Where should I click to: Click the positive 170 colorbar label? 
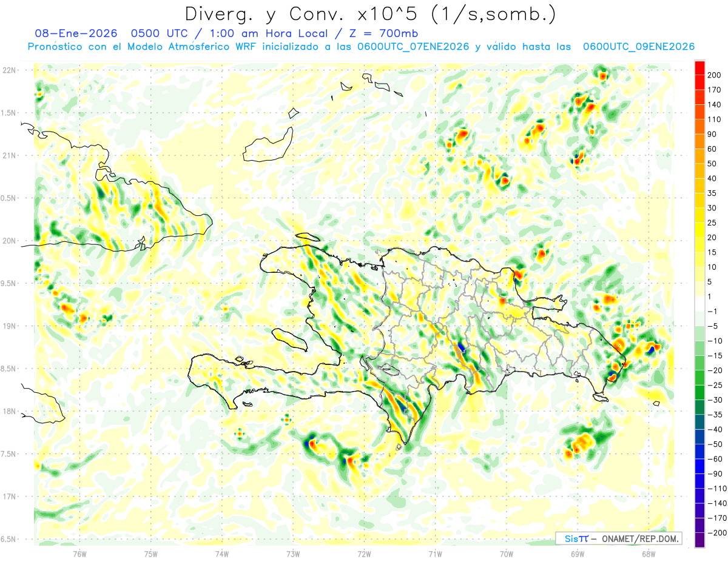click(714, 90)
